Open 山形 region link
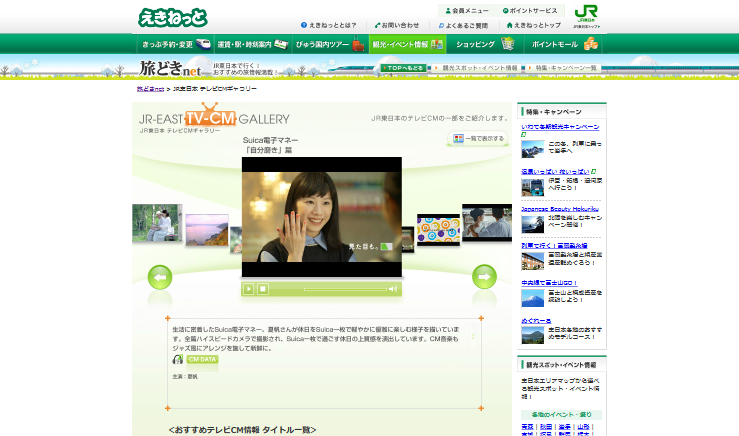Screen dimensions: 739x436 [583, 427]
